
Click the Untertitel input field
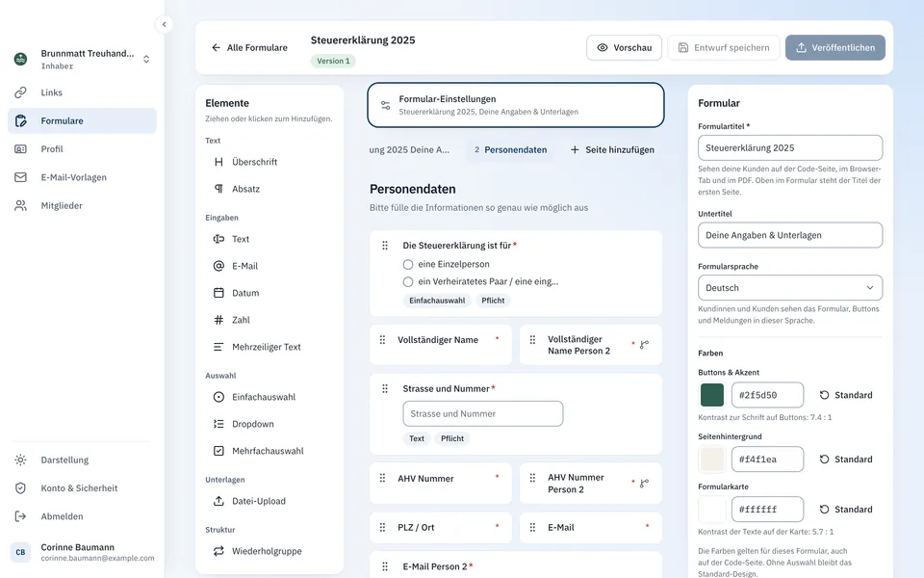790,235
